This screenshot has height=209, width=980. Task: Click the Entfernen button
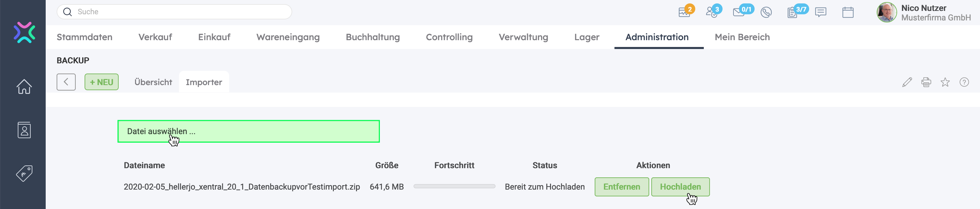(621, 187)
